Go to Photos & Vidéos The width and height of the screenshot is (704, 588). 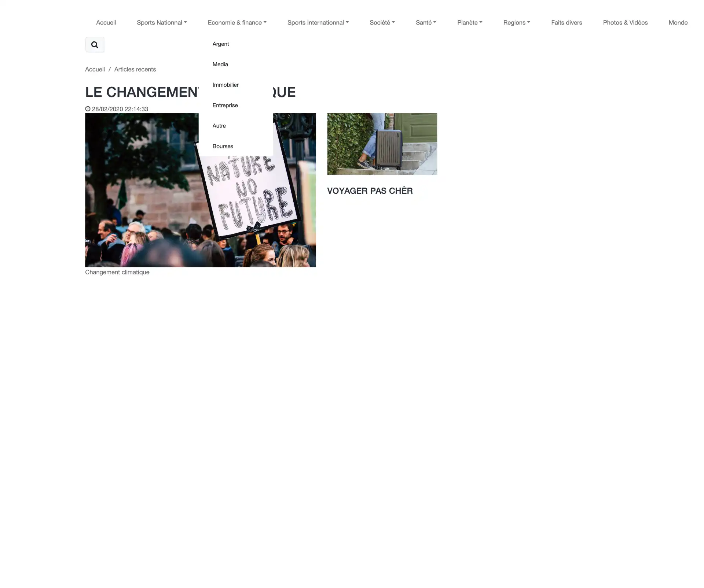click(x=625, y=22)
